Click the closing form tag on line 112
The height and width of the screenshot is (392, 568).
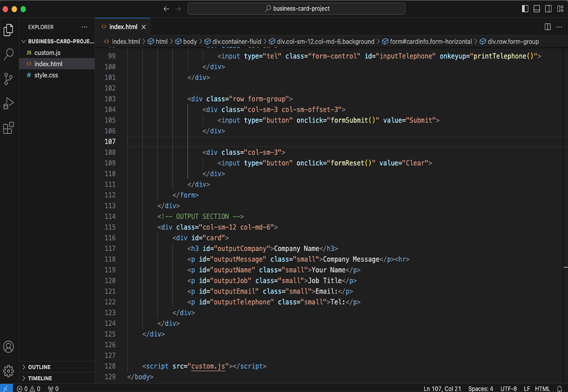(186, 195)
